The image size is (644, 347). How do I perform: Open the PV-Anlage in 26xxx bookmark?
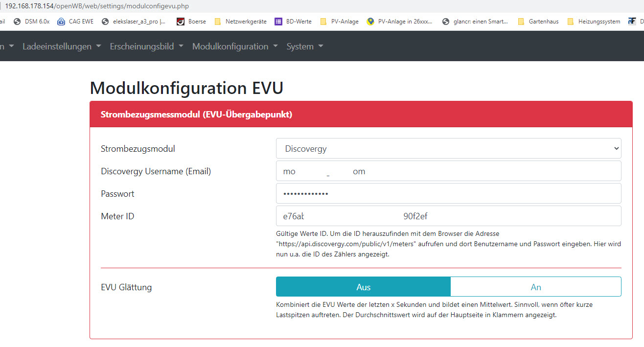click(400, 22)
